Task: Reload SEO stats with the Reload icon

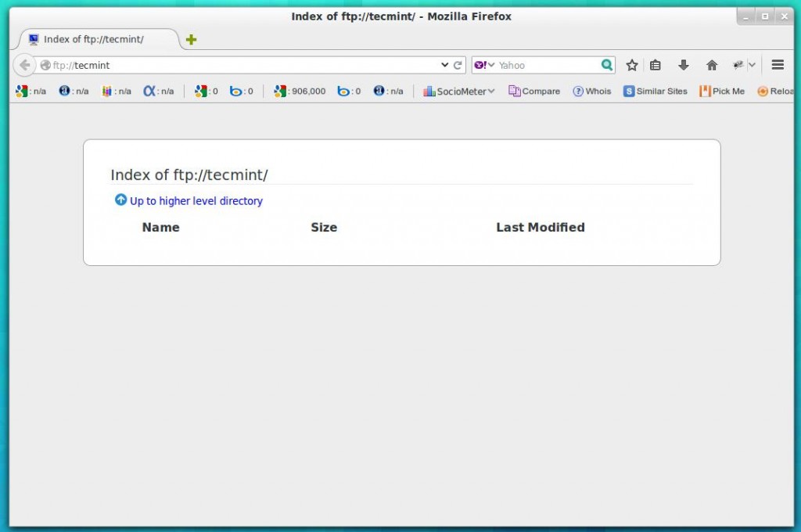Action: point(777,91)
